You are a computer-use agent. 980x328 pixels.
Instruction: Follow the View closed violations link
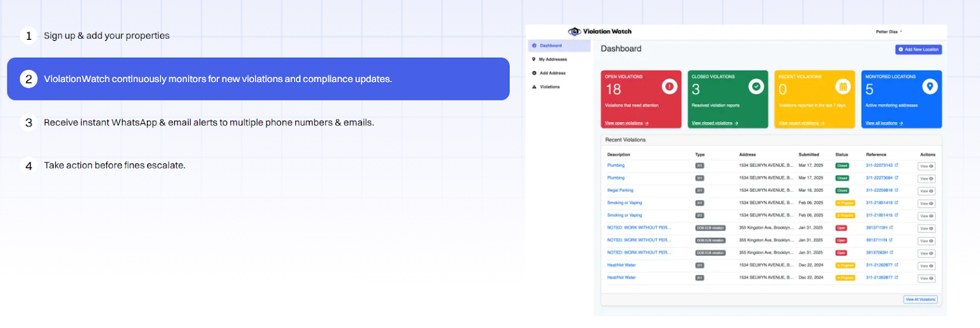coord(715,123)
